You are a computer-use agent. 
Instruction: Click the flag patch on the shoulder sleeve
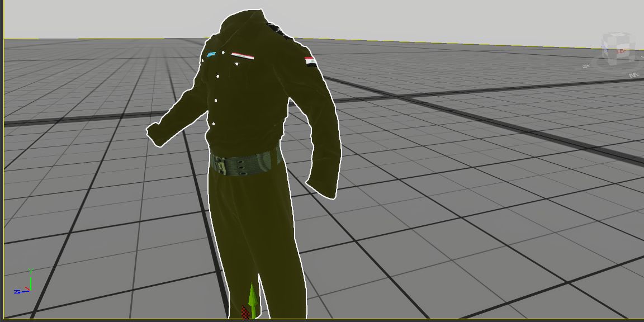[310, 61]
